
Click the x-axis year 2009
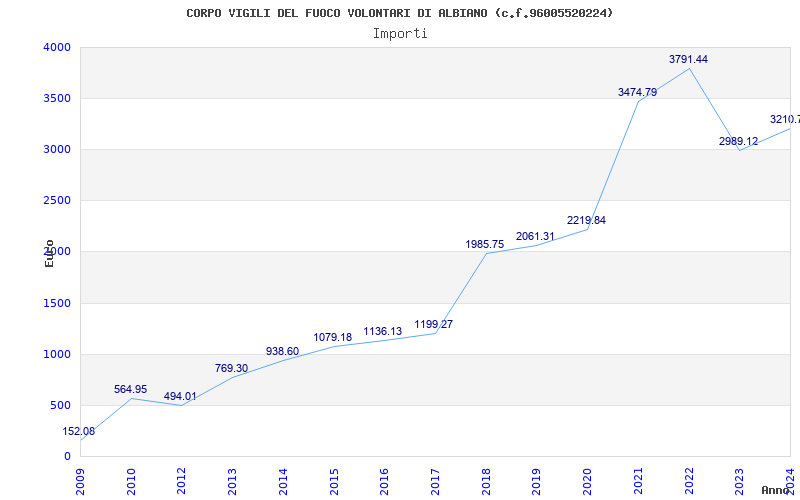80,481
